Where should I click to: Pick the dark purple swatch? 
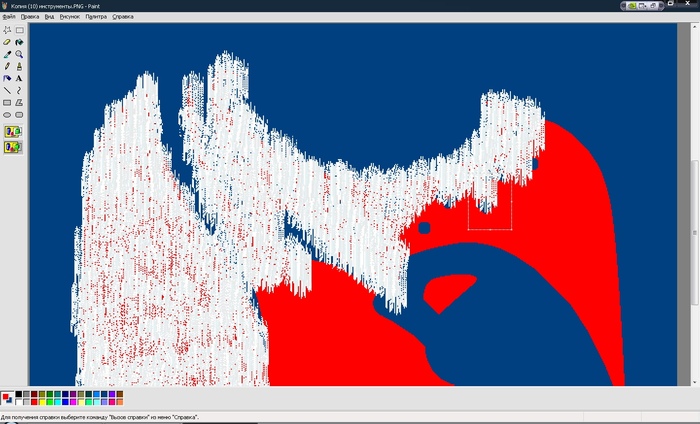pos(73,394)
